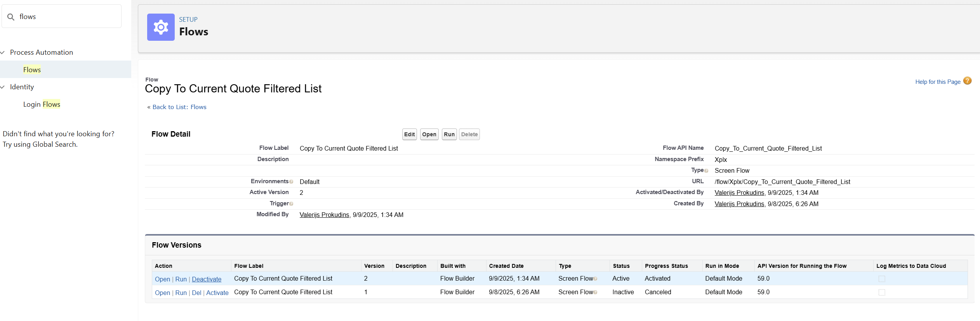The width and height of the screenshot is (980, 321).
Task: Toggle Log Metrics checkbox for version 2
Action: tap(882, 279)
